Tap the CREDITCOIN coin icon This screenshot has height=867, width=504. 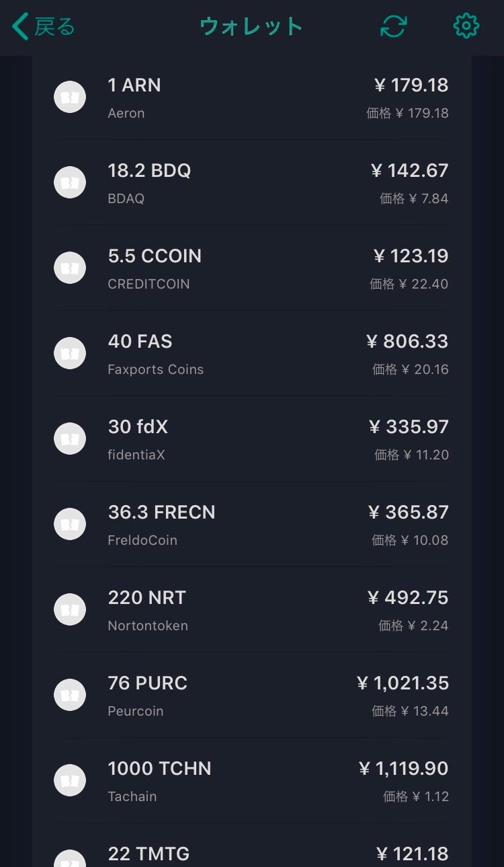point(70,268)
